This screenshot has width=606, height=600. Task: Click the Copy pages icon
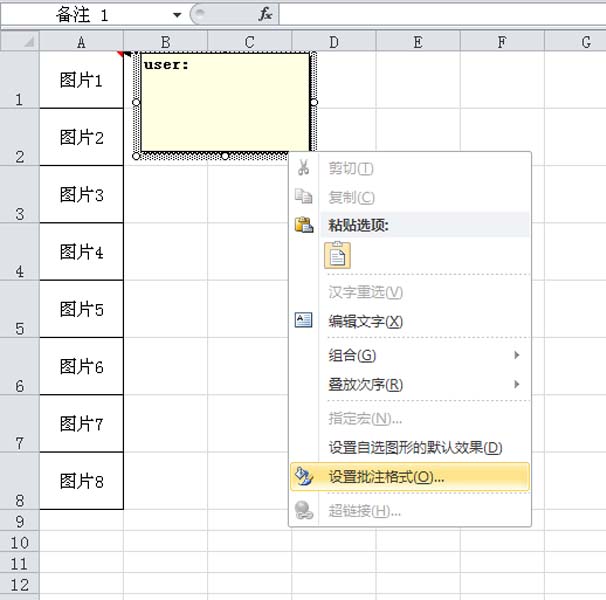pyautogui.click(x=304, y=197)
